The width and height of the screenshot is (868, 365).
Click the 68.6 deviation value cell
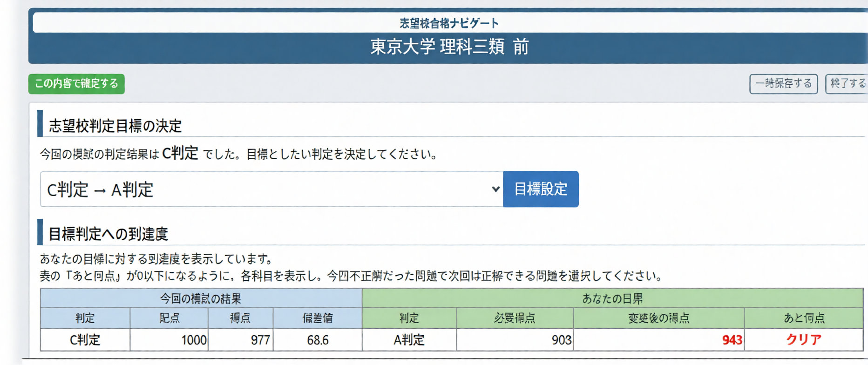tap(318, 340)
